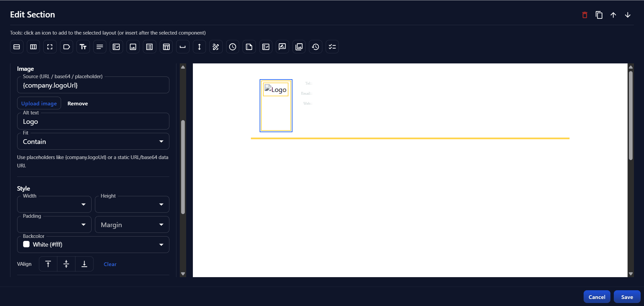Set vertical alignment to middle

[66, 264]
